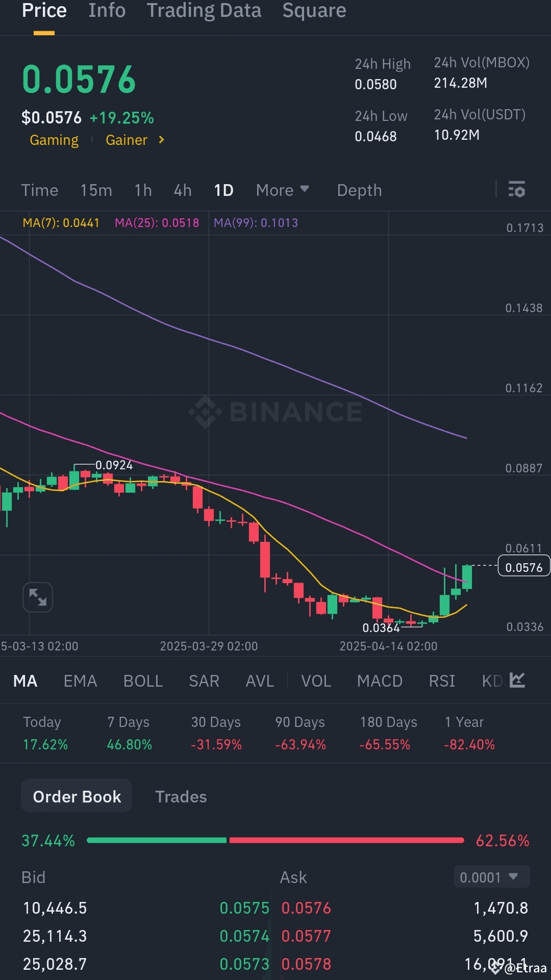Select the Order Book tab
Viewport: 551px width, 980px height.
tap(77, 796)
